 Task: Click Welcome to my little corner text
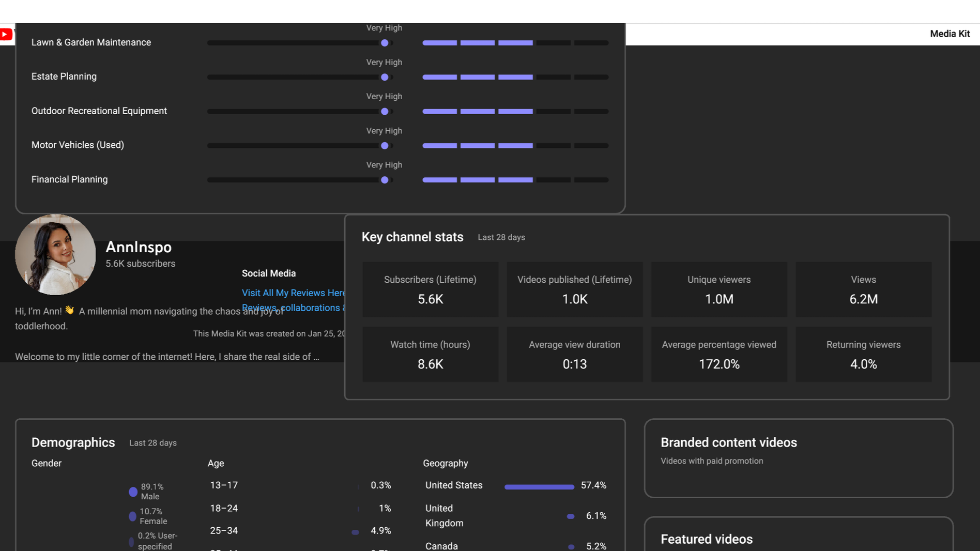[x=167, y=357]
